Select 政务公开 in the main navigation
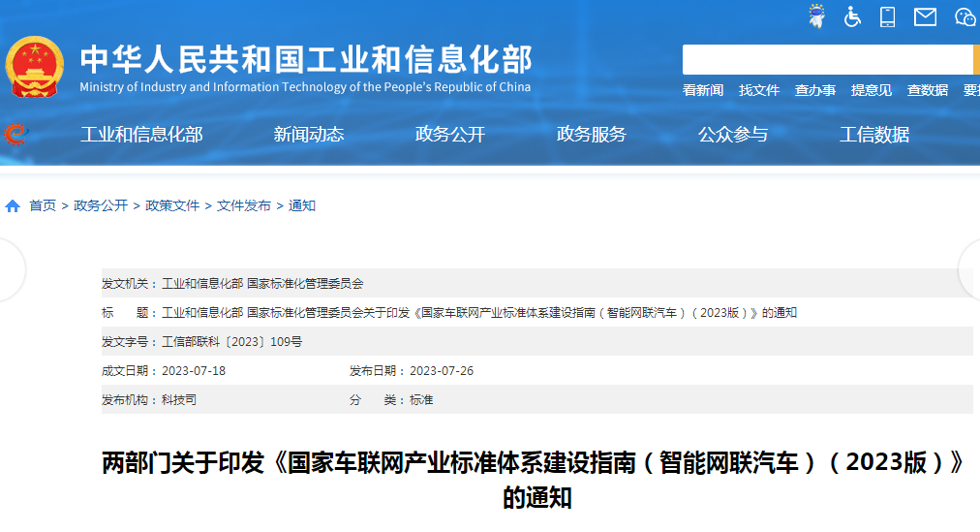This screenshot has height=532, width=980. (450, 135)
